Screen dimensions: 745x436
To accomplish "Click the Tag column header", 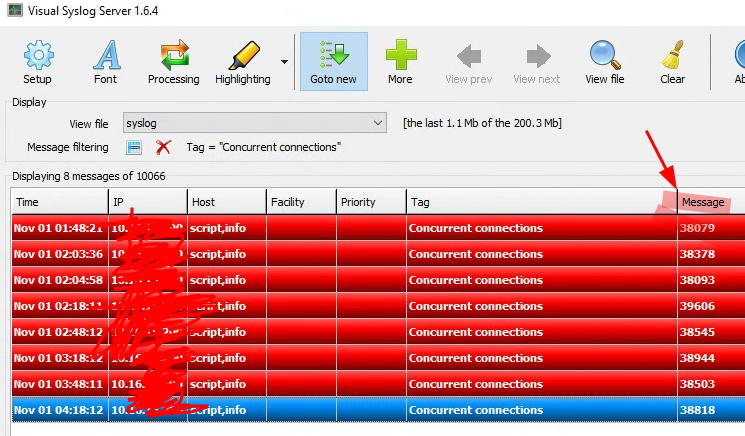I will point(540,202).
